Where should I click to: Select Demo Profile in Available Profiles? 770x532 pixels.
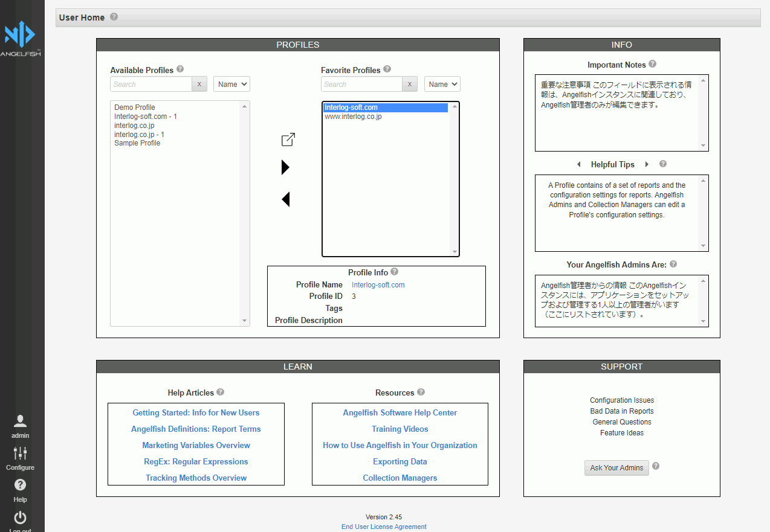[135, 107]
